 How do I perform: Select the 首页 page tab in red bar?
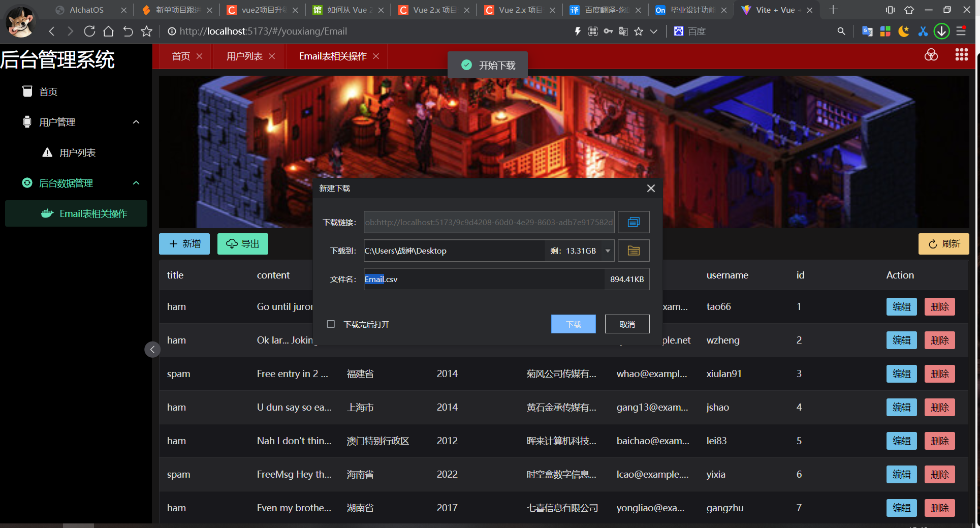click(181, 56)
